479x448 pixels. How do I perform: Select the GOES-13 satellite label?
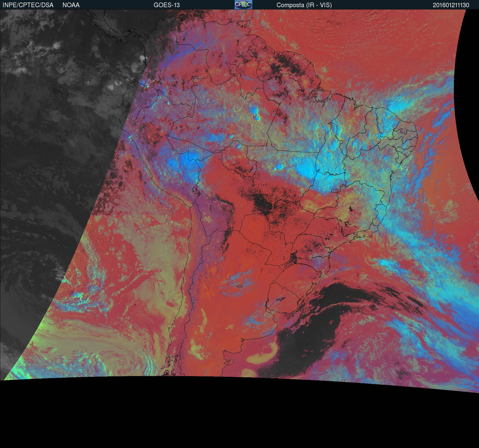click(x=166, y=5)
